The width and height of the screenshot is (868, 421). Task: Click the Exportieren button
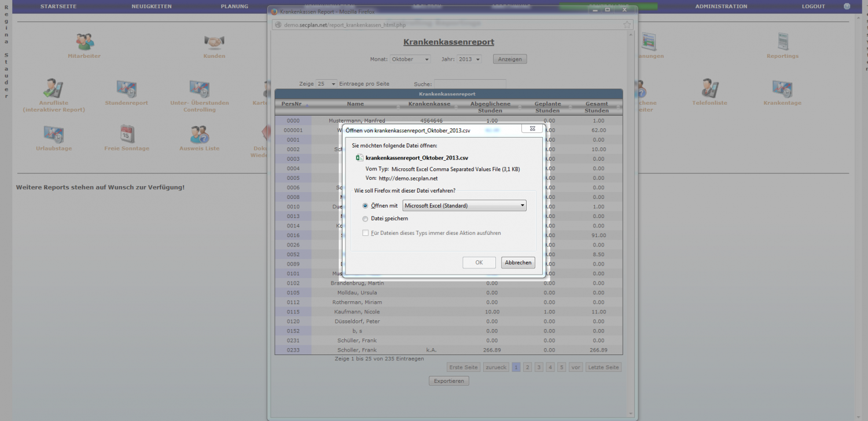point(449,381)
